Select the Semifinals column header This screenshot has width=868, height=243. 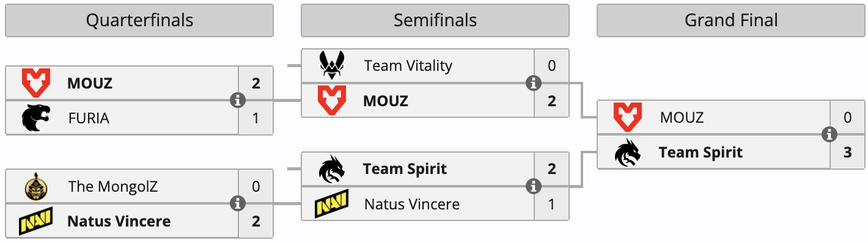(x=435, y=21)
